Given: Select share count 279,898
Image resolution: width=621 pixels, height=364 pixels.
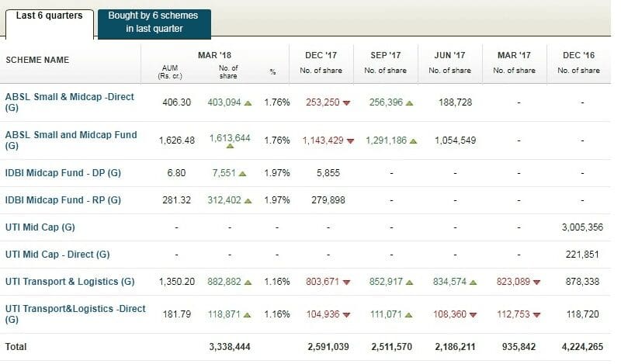Looking at the screenshot, I should (328, 200).
